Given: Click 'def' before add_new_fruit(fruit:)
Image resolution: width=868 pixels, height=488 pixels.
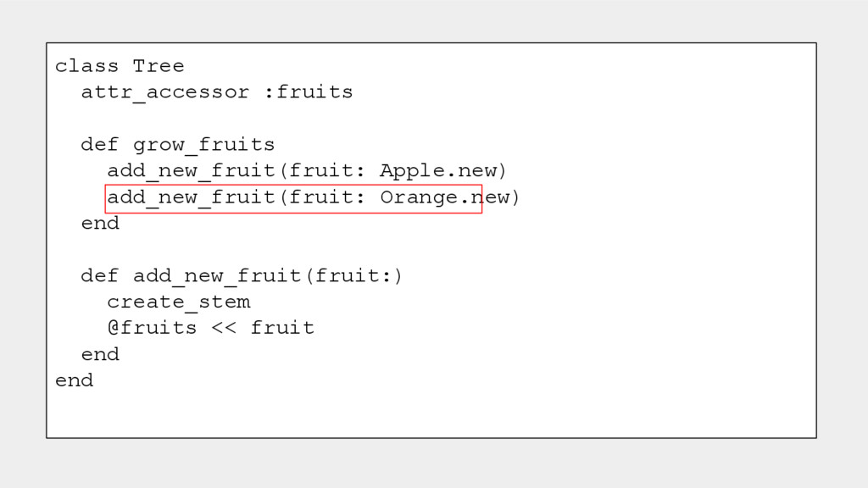Looking at the screenshot, I should click(x=99, y=276).
